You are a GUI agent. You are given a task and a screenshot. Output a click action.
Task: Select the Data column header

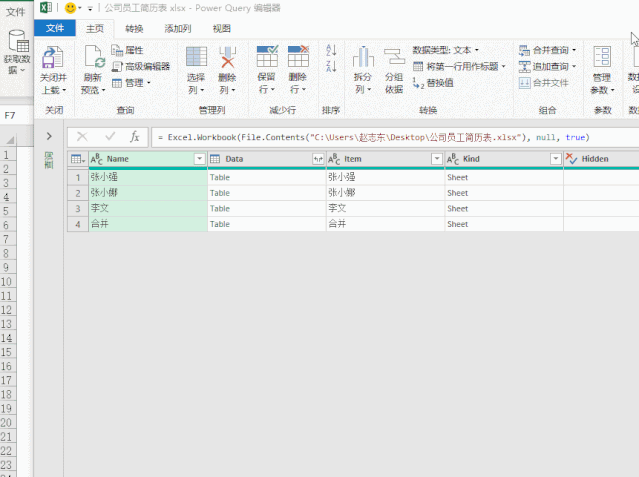pyautogui.click(x=267, y=159)
